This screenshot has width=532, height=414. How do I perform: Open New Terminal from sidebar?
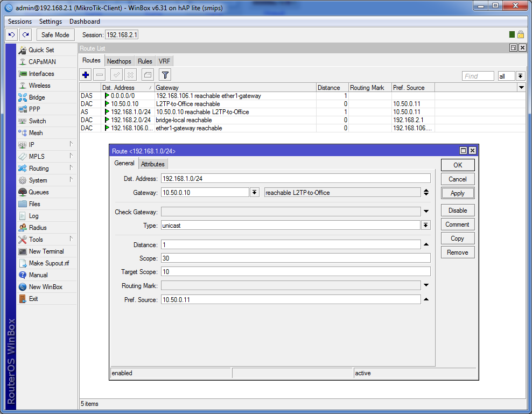[46, 251]
